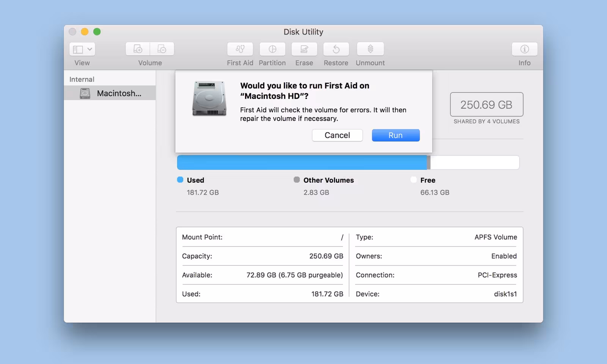Click the white Free legend dot
Screen dimensions: 607x364
414,180
